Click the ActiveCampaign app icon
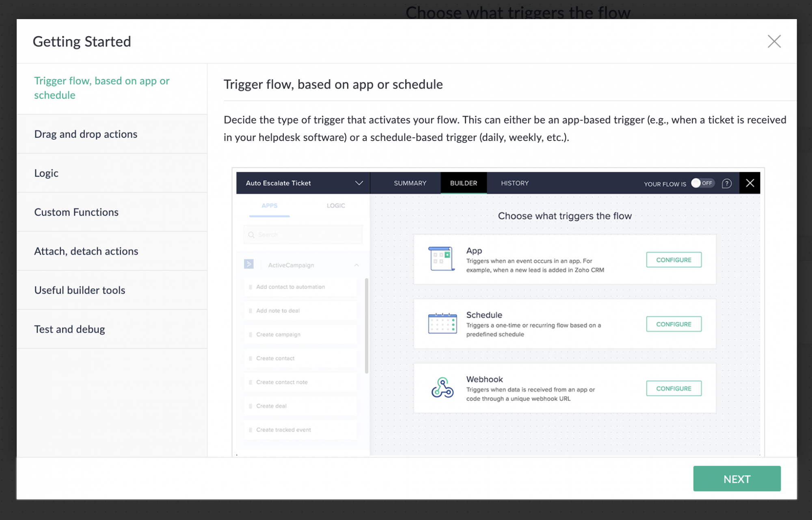The width and height of the screenshot is (812, 520). [x=249, y=264]
